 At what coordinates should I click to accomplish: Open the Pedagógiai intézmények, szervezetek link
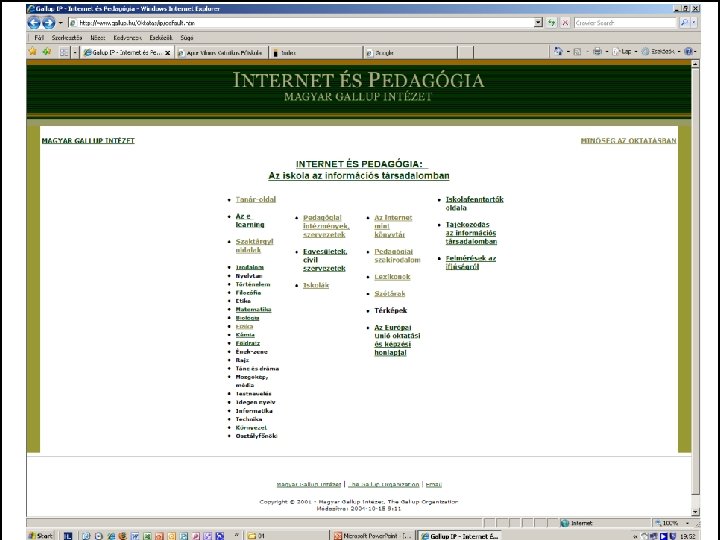tap(326, 226)
